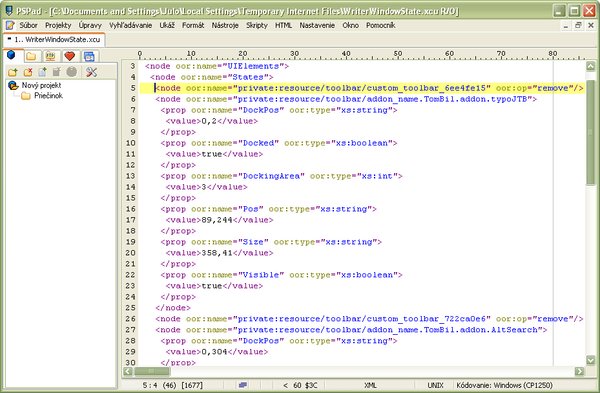Screen dimensions: 600x393
Task: Click the horizontal scrollbar right arrow
Action: (580, 371)
